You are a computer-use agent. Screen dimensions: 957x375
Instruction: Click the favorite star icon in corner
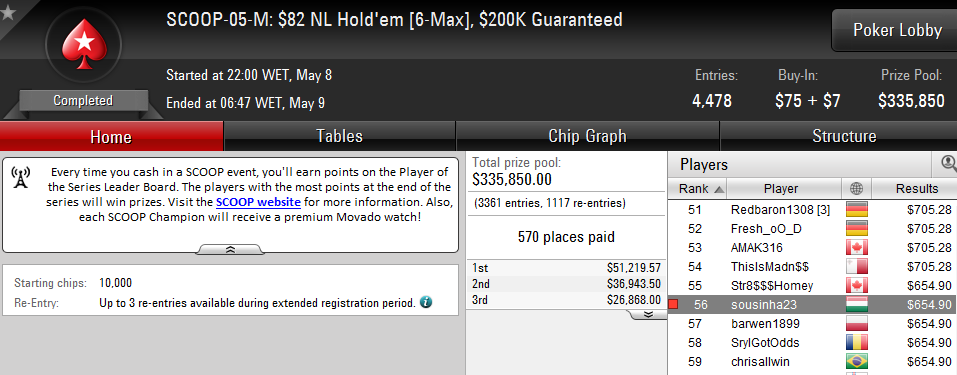[7, 10]
